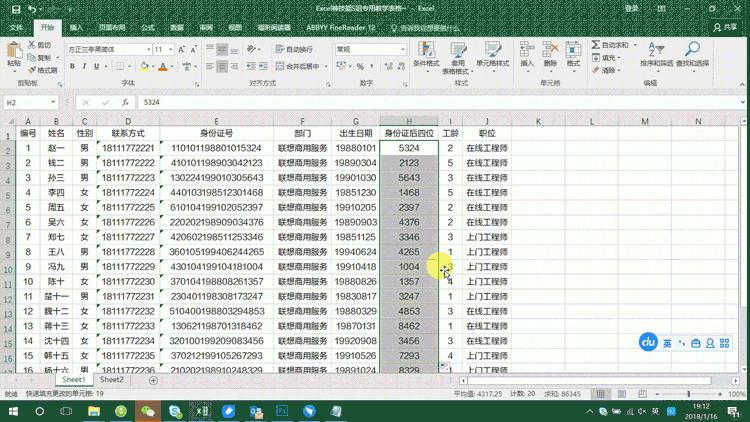Expand Merge and Center dropdown arrow

click(326, 66)
